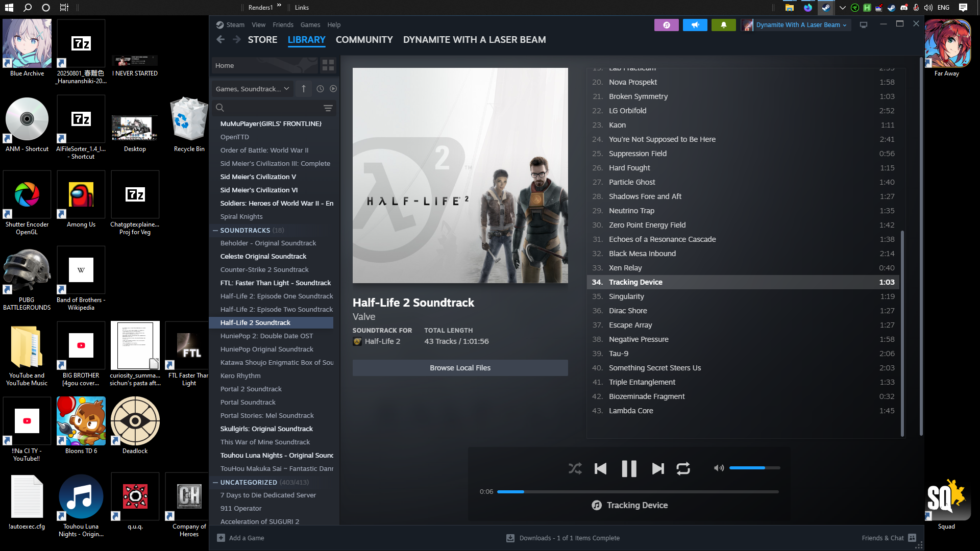Viewport: 980px width, 551px height.
Task: Switch library to grid view icon
Action: point(328,65)
